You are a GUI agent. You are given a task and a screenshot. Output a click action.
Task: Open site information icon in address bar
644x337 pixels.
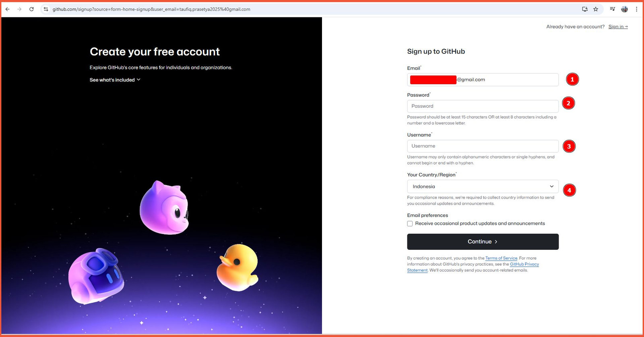point(46,9)
